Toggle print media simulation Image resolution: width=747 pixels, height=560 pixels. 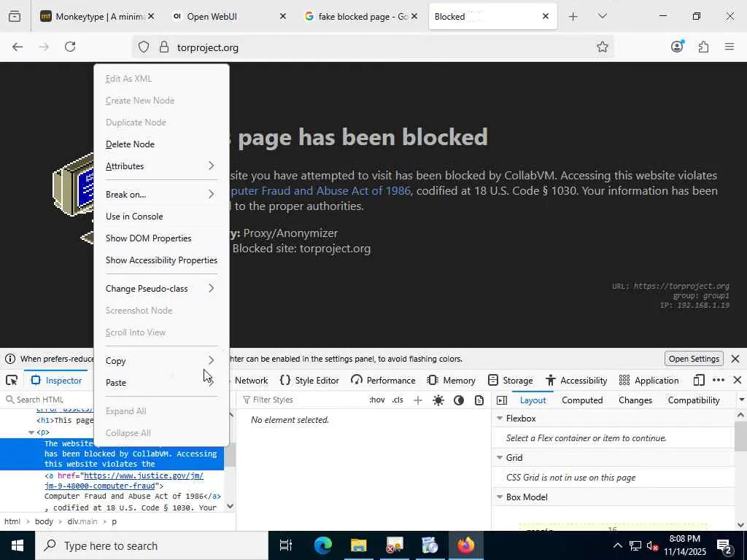click(x=479, y=400)
